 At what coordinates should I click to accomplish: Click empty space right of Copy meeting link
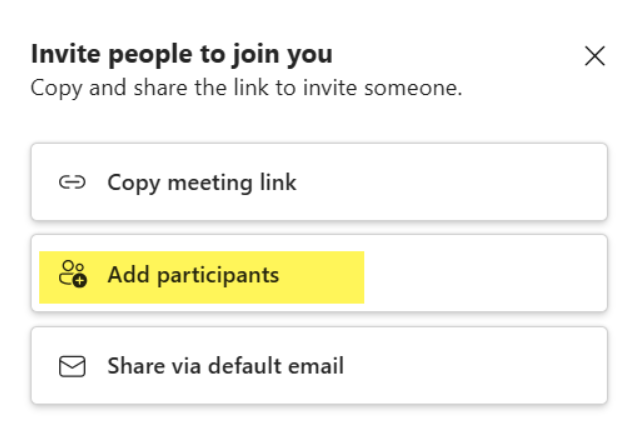click(460, 183)
